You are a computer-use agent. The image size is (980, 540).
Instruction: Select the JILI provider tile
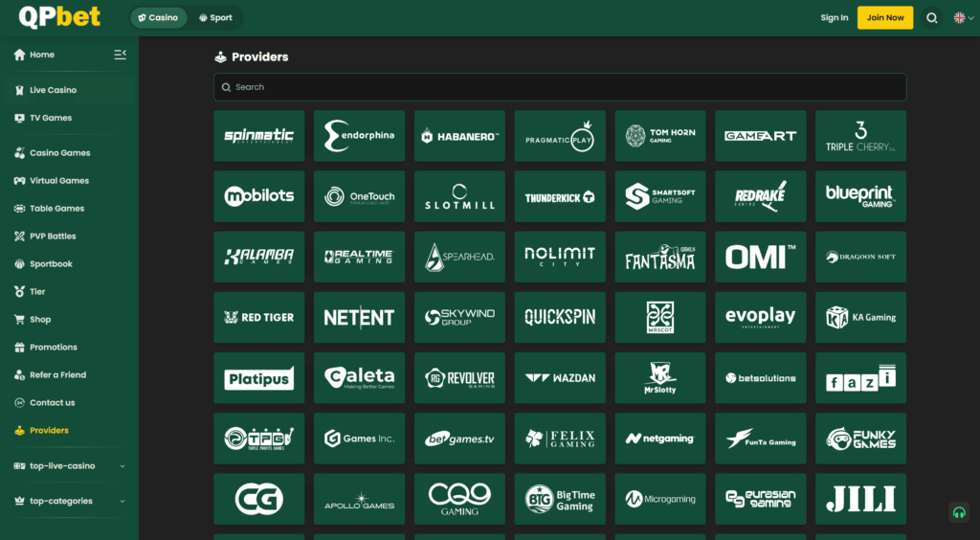click(x=861, y=499)
